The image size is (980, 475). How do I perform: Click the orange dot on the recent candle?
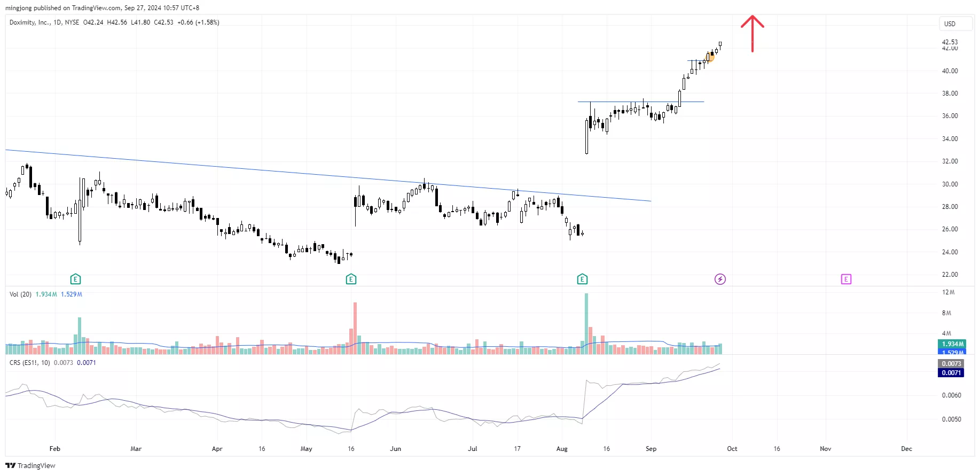coord(710,57)
